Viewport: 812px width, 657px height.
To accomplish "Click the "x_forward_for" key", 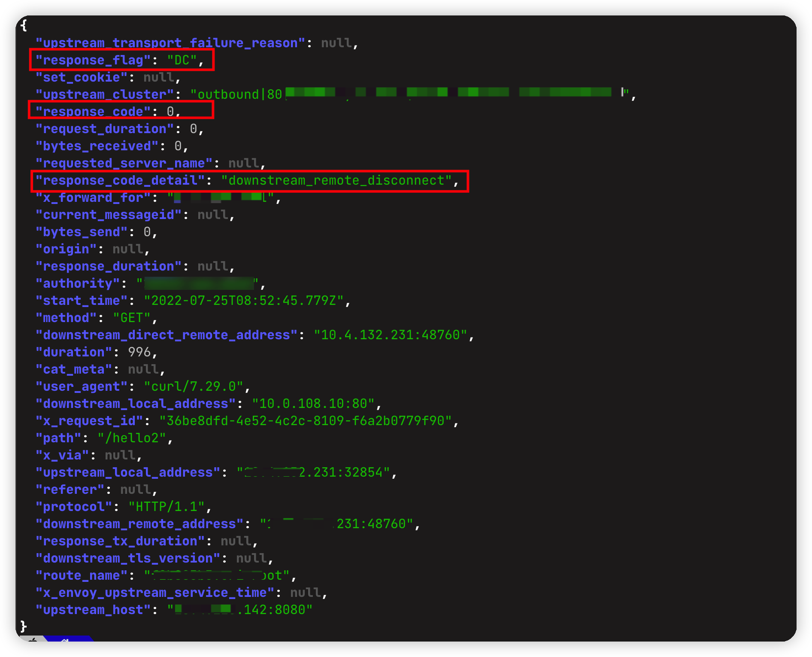I will pyautogui.click(x=93, y=198).
